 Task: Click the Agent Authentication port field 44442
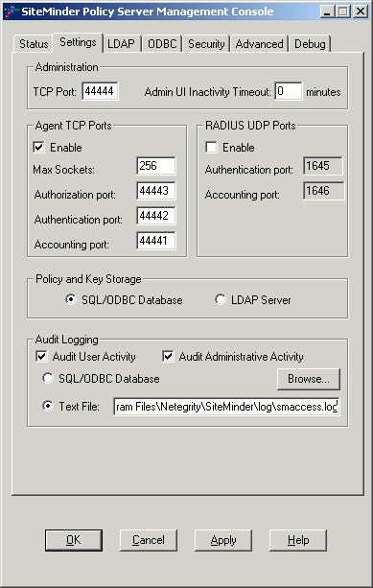156,216
